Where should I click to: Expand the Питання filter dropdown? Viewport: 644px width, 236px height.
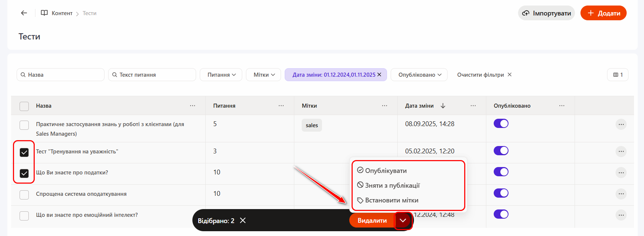point(221,75)
